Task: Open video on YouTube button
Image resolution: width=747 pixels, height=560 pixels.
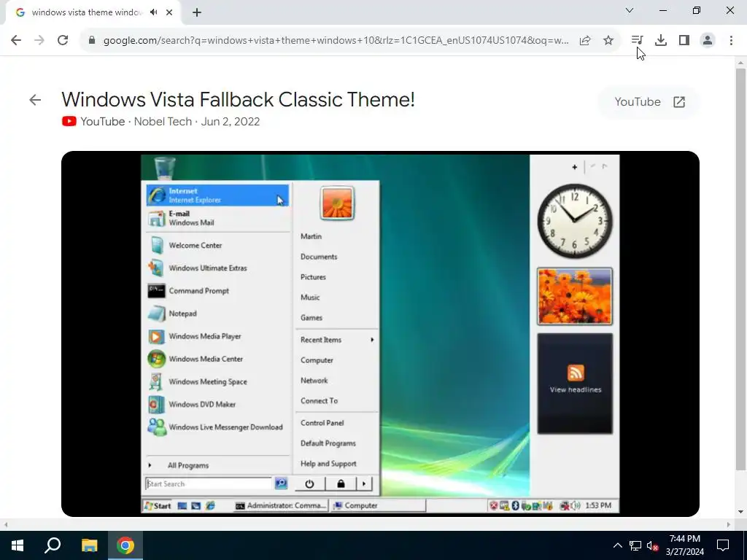Action: [x=649, y=102]
